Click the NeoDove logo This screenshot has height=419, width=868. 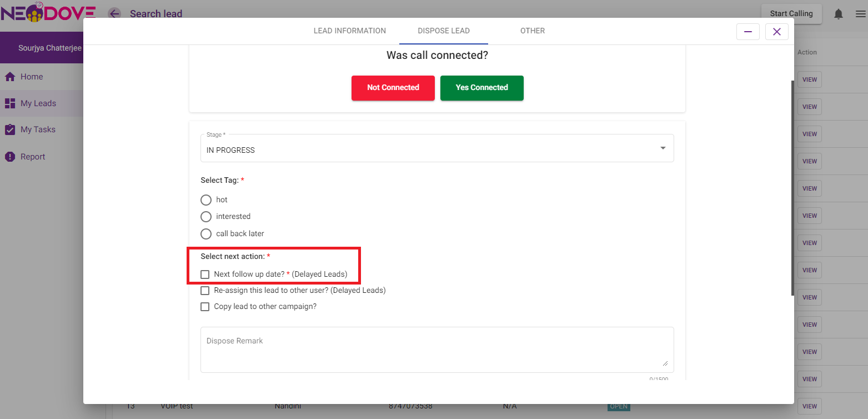(x=48, y=12)
